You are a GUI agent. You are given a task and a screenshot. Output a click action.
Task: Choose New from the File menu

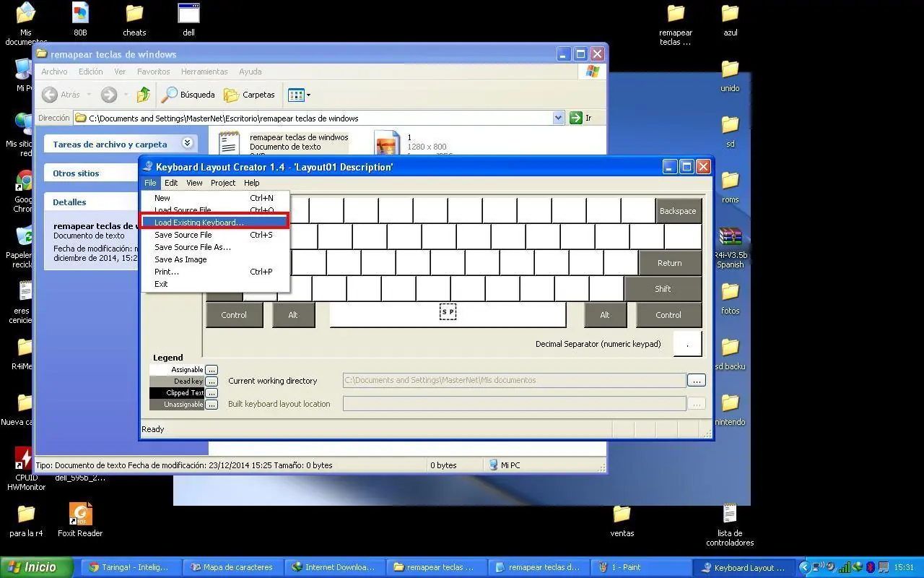(x=215, y=198)
